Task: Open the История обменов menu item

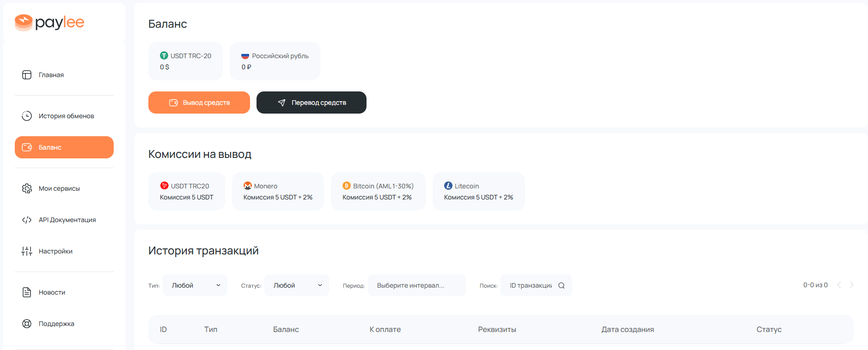Action: point(66,116)
